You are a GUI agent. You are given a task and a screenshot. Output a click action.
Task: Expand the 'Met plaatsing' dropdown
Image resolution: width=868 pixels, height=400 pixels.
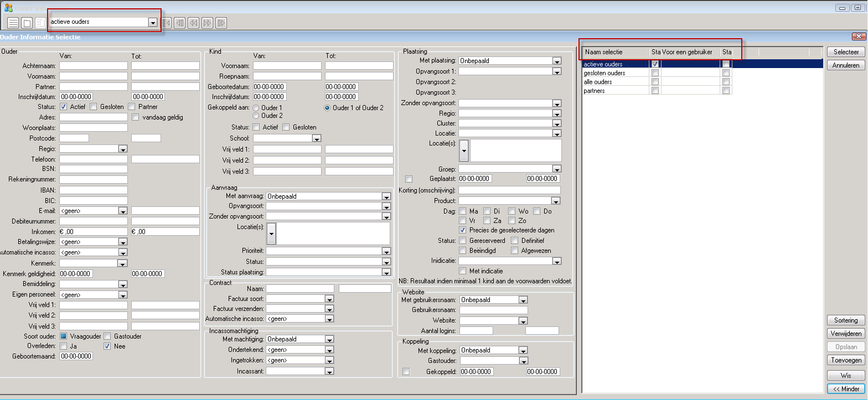pyautogui.click(x=556, y=61)
